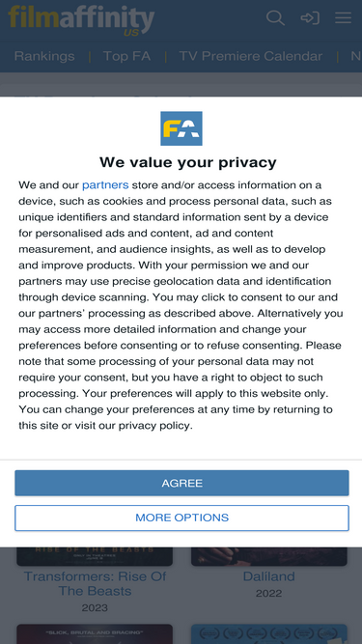Open the Dalíland title link
Viewport: 362px width, 644px height.
point(268,576)
